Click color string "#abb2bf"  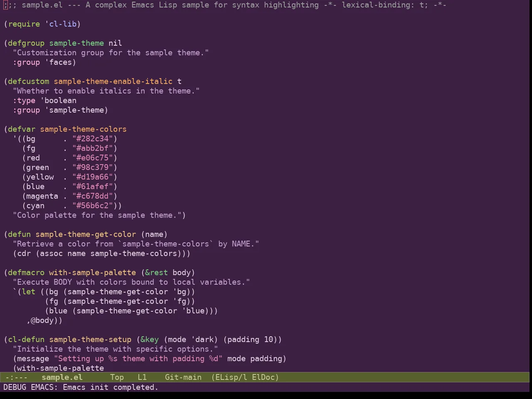tap(93, 148)
